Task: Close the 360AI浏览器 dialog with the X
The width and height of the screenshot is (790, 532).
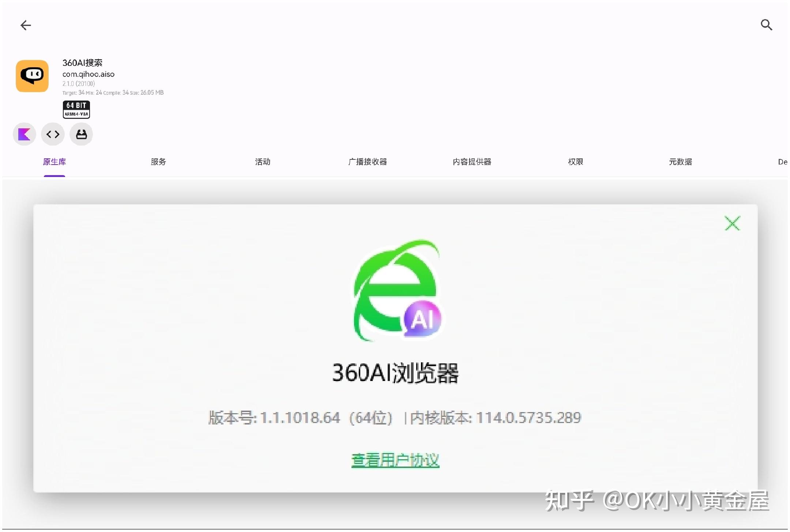Action: click(732, 223)
